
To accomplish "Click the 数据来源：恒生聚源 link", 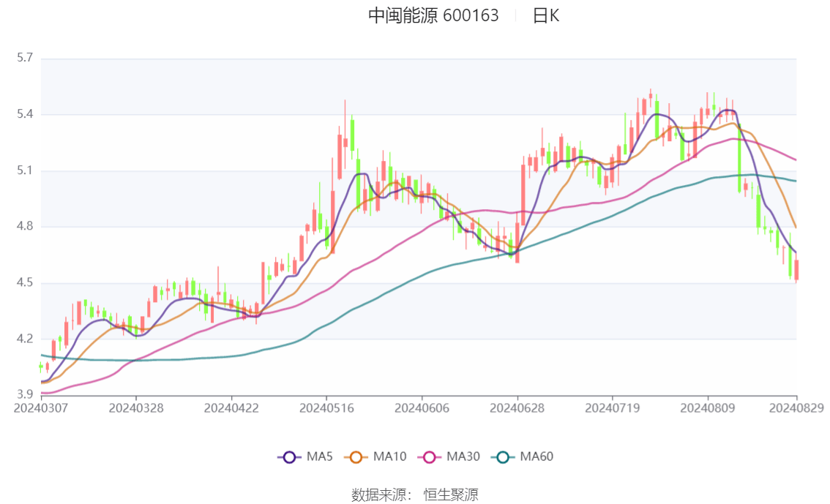I will pyautogui.click(x=415, y=494).
